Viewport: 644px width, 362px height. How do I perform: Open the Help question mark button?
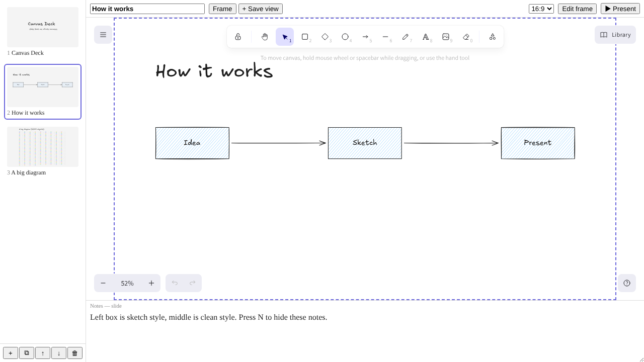pos(627,283)
